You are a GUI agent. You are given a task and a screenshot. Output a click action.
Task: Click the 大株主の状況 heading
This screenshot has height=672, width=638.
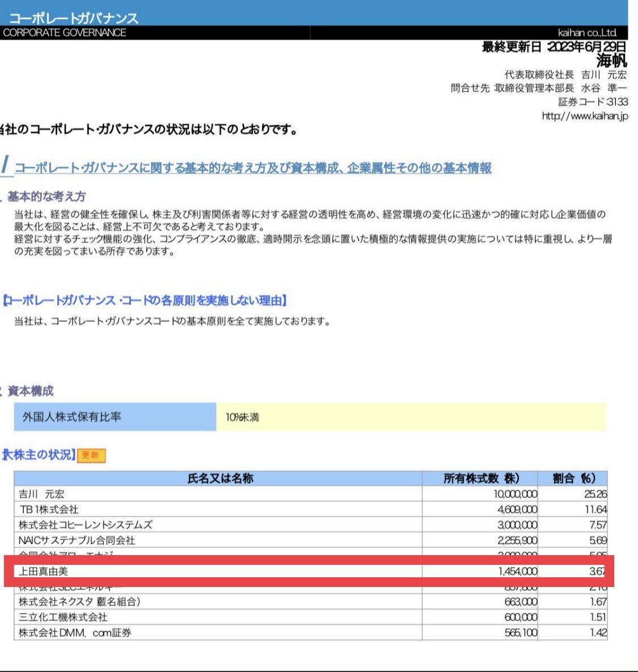pyautogui.click(x=39, y=455)
